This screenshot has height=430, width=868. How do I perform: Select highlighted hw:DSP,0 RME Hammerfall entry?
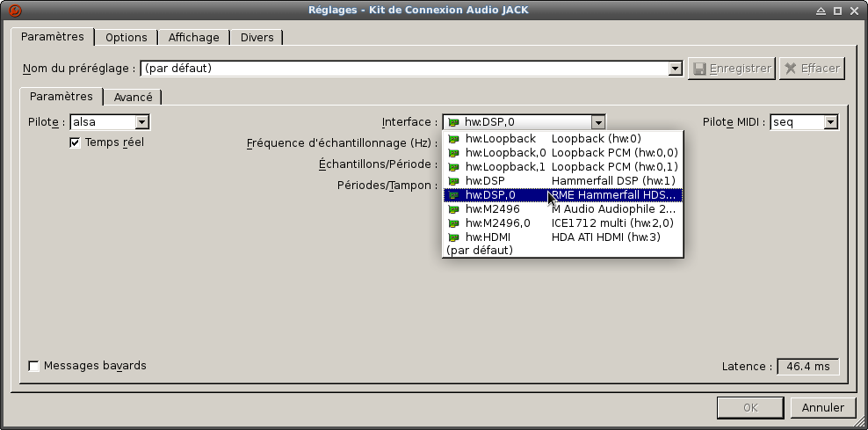tap(563, 195)
